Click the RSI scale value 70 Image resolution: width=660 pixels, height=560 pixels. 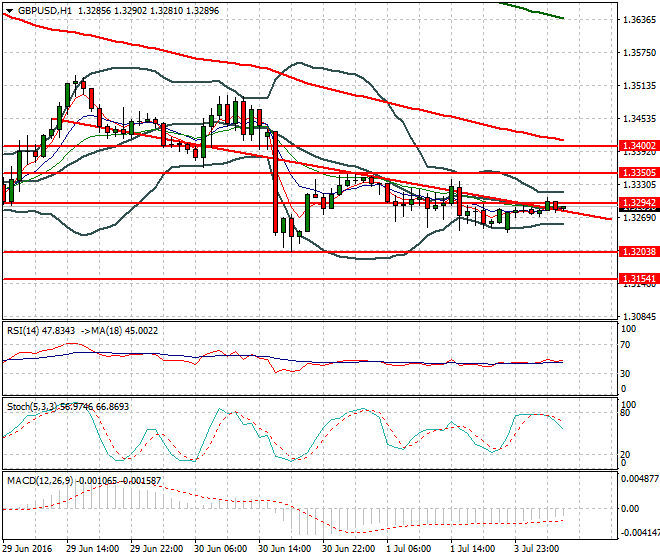coord(625,345)
